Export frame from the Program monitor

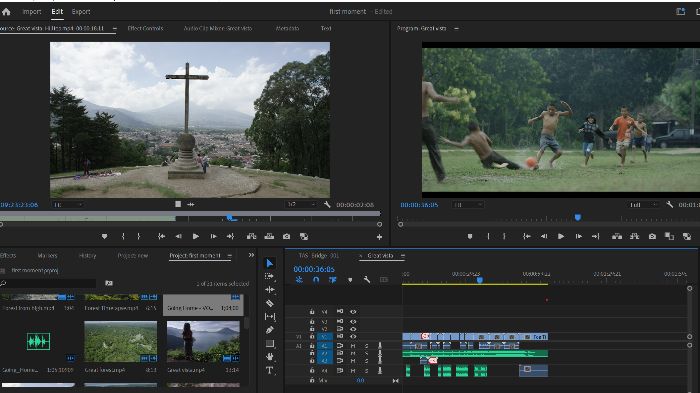652,236
